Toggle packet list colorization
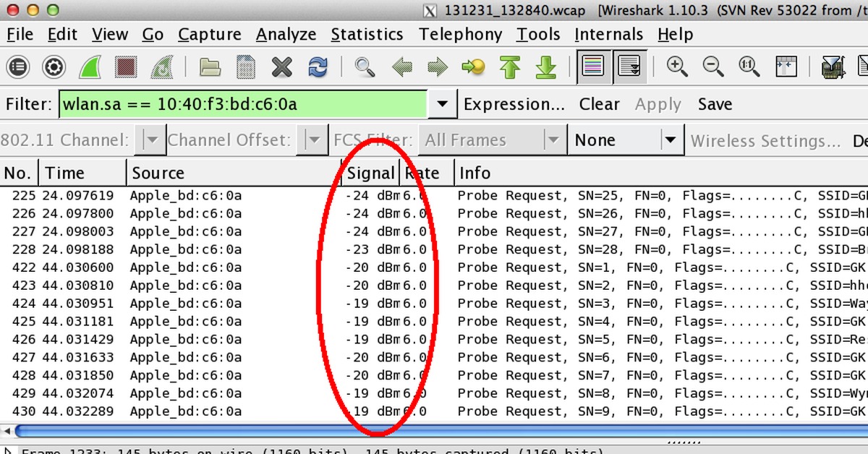Image resolution: width=868 pixels, height=454 pixels. coord(593,67)
